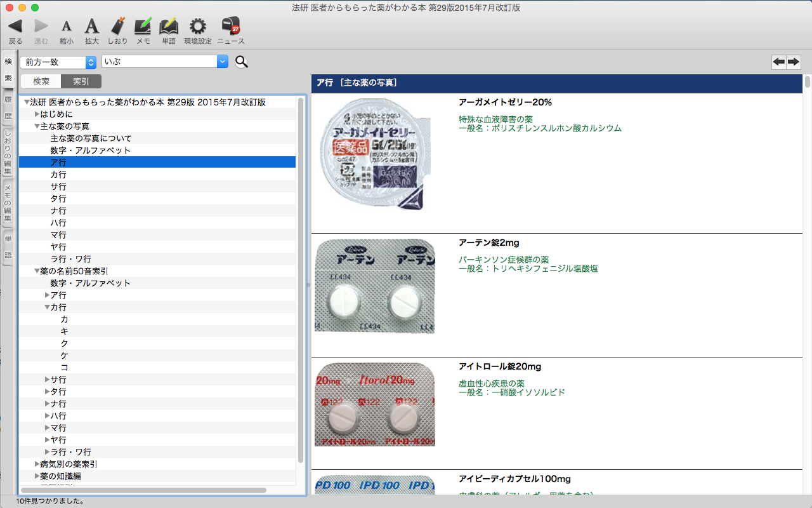The image size is (812, 508).
Task: Add a bookmark with しおり icon
Action: (117, 27)
